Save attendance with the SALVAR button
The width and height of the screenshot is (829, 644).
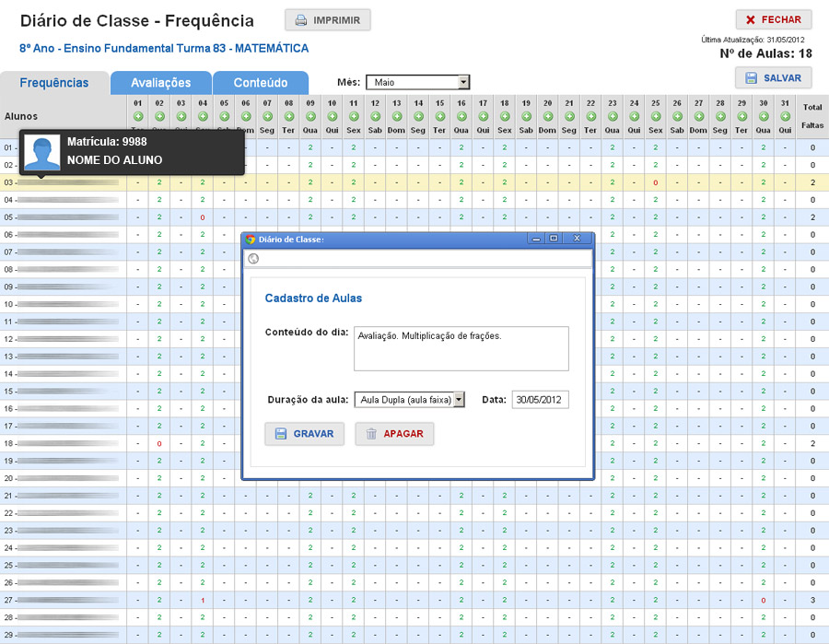pyautogui.click(x=774, y=77)
